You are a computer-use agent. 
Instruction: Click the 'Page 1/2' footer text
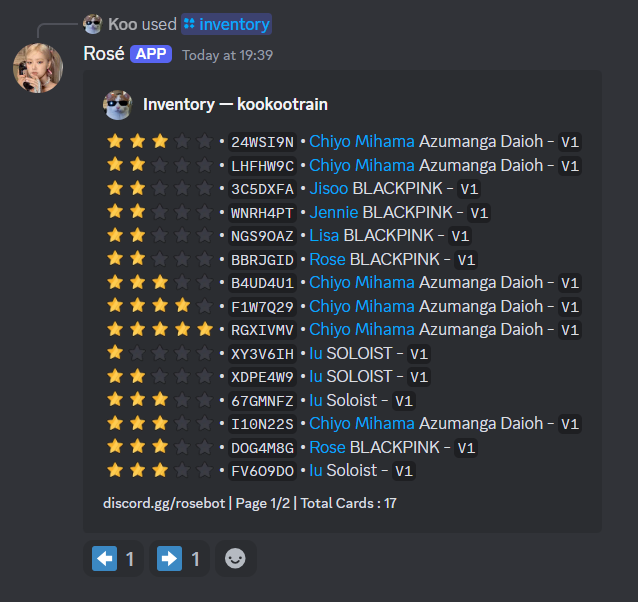click(x=263, y=504)
